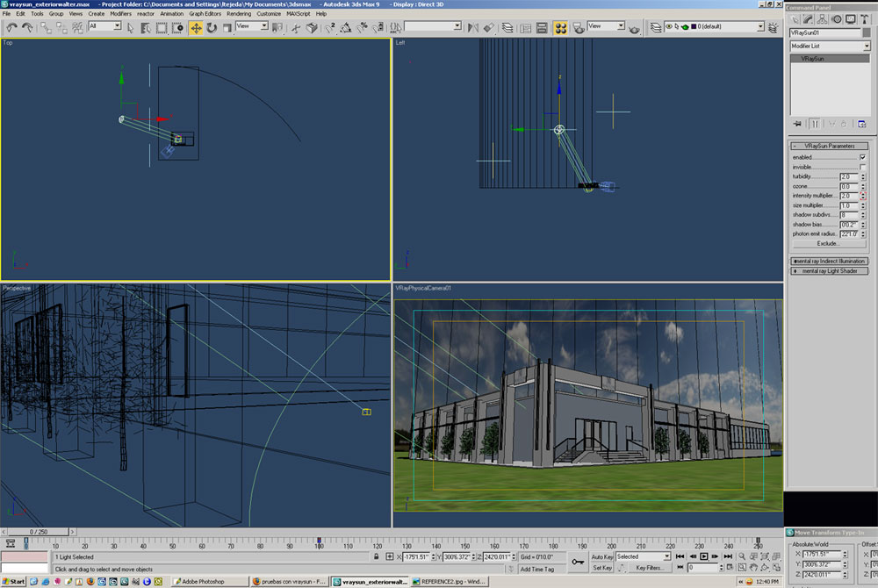Open the Graph Editors menu
This screenshot has width=878, height=588.
[x=205, y=13]
